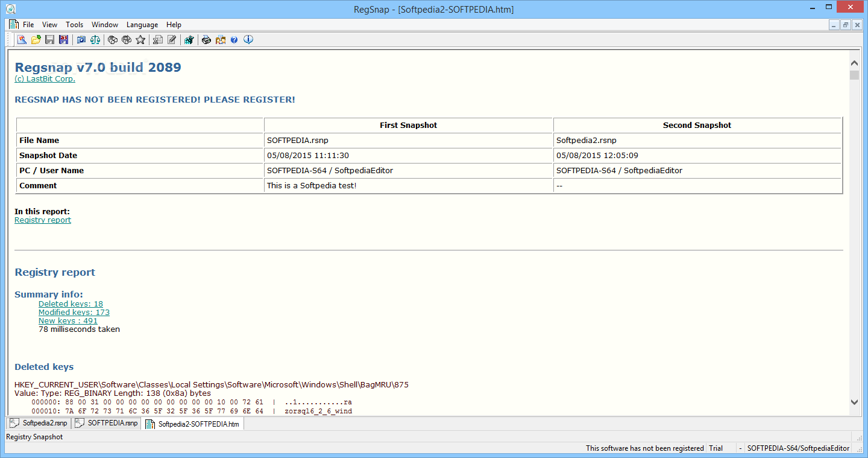The height and width of the screenshot is (458, 868).
Task: Click the HKEY_CURRENT_USER BagMRU\875 key path
Action: pos(212,385)
